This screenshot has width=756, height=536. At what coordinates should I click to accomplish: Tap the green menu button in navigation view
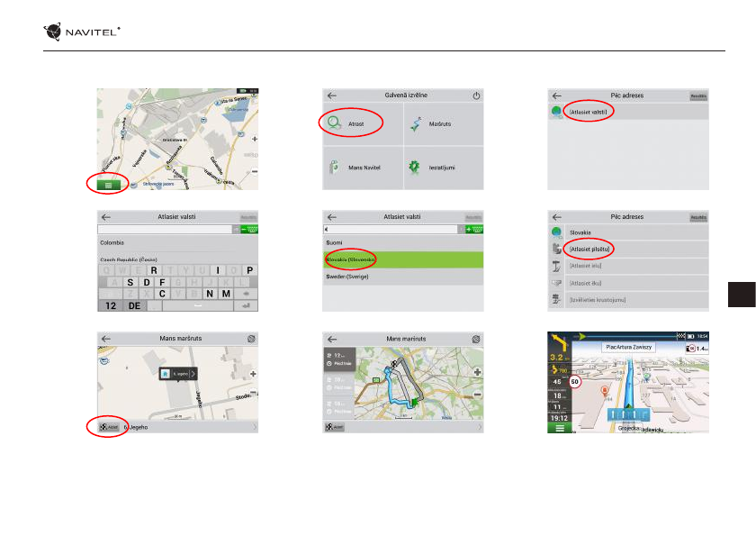[x=559, y=428]
